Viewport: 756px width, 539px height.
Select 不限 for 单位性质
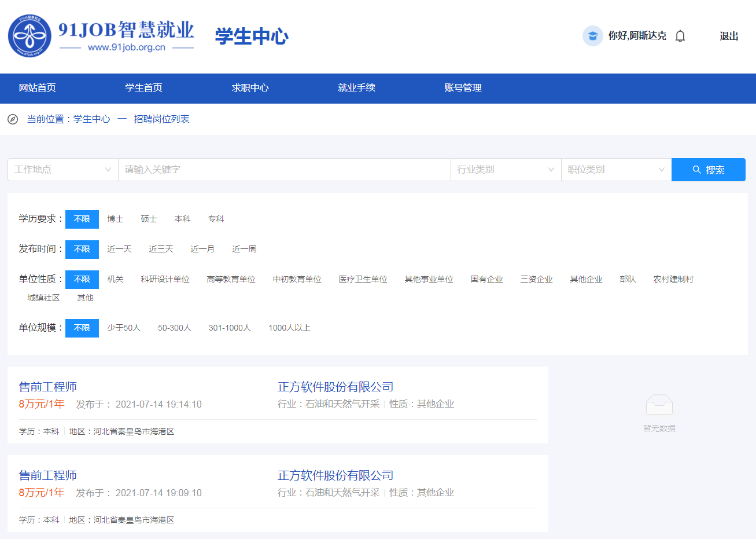(x=82, y=280)
